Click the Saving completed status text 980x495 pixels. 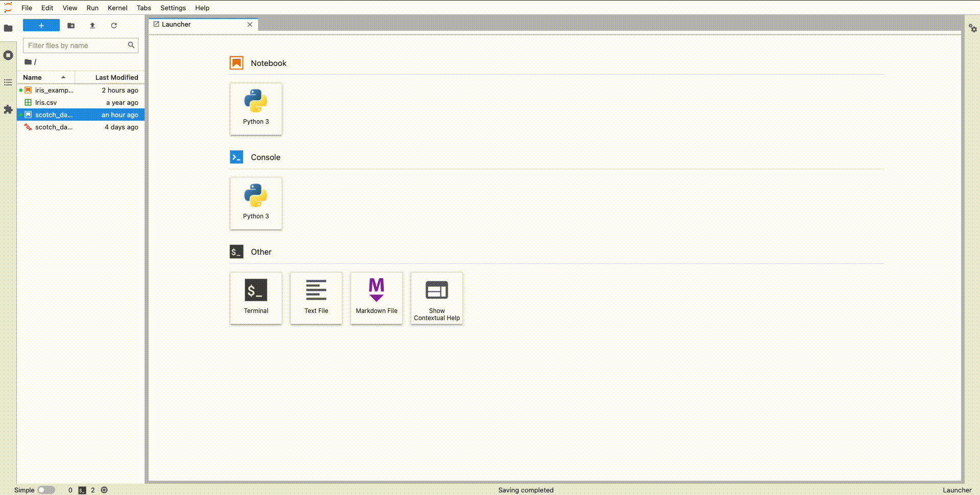[526, 490]
